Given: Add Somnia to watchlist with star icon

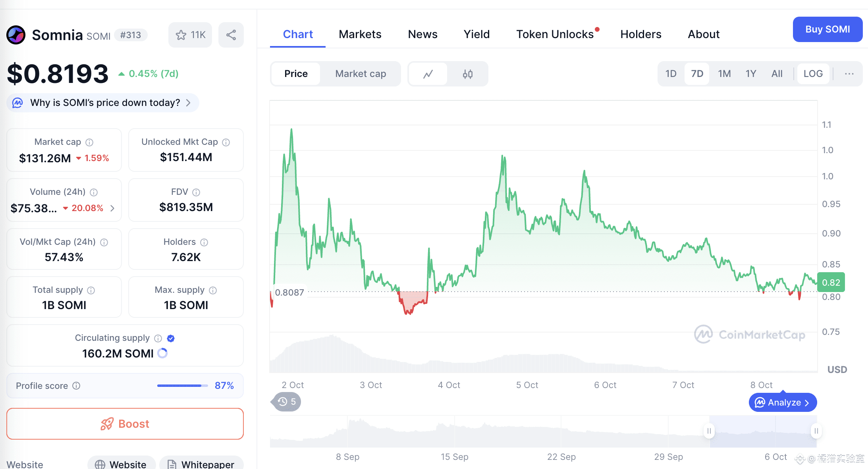Looking at the screenshot, I should coord(181,35).
